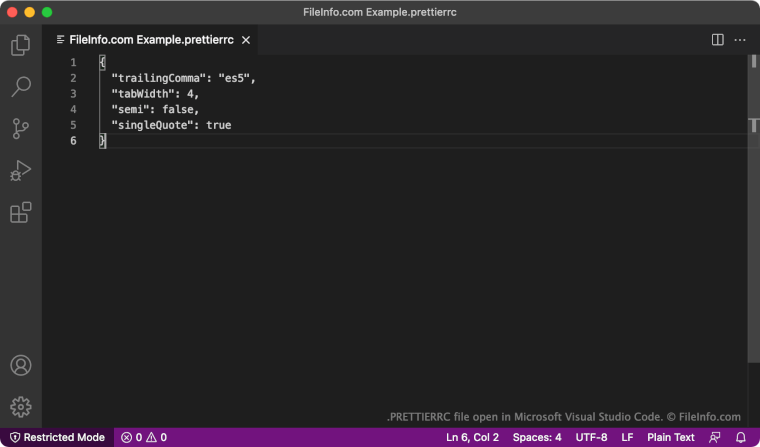Viewport: 760px width, 447px height.
Task: Click the green fullscreen window button
Action: [x=47, y=12]
